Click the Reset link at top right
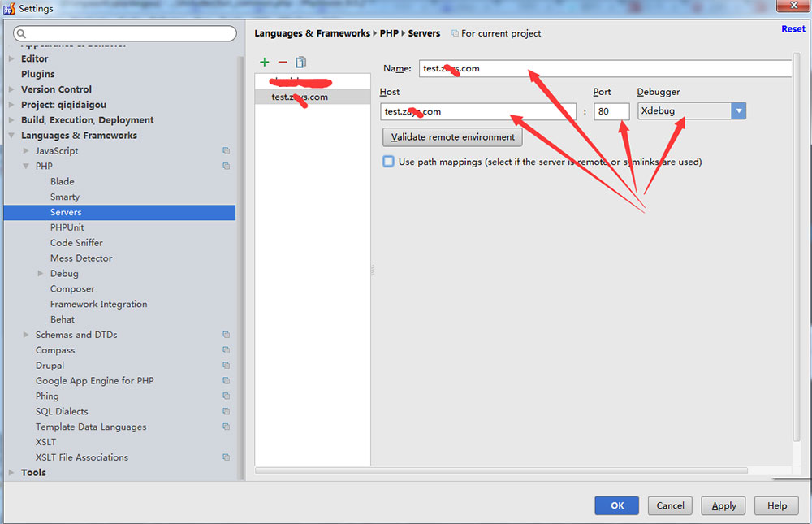 pyautogui.click(x=793, y=28)
